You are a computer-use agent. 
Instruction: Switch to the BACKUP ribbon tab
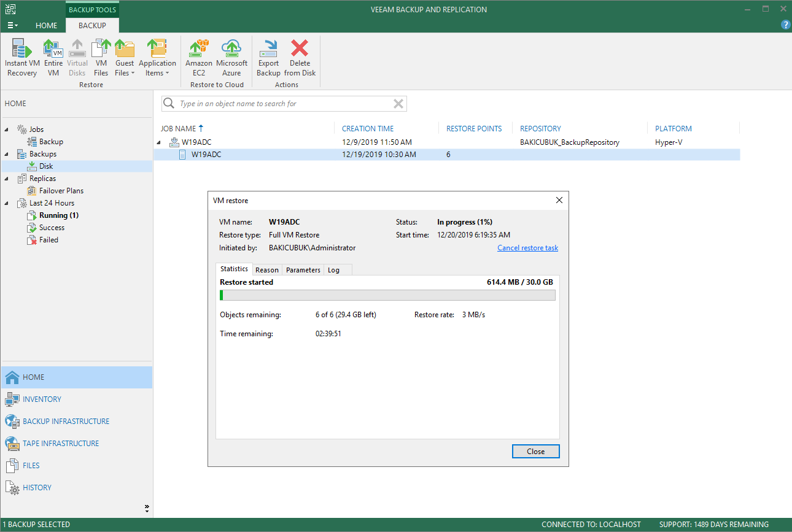coord(92,25)
